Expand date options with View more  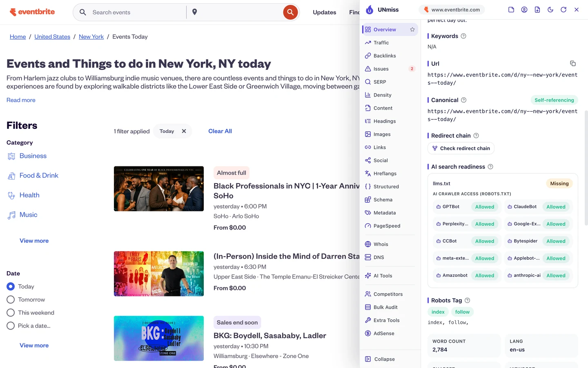34,346
